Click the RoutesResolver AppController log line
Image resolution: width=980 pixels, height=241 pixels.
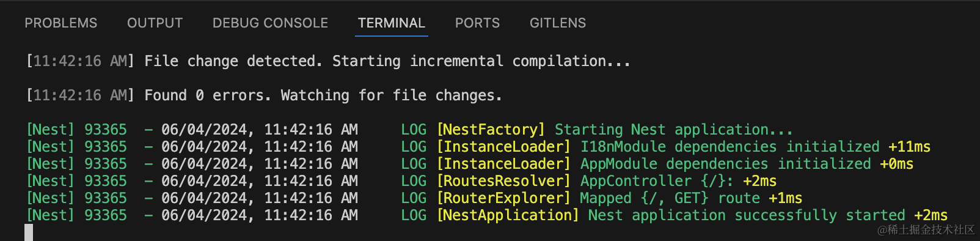(401, 181)
